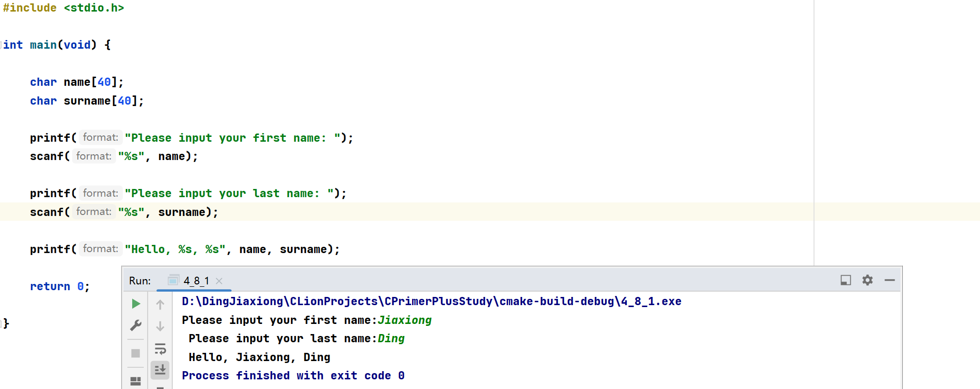Image resolution: width=980 pixels, height=389 pixels.
Task: Click the Down the stack trace arrow
Action: 160,326
